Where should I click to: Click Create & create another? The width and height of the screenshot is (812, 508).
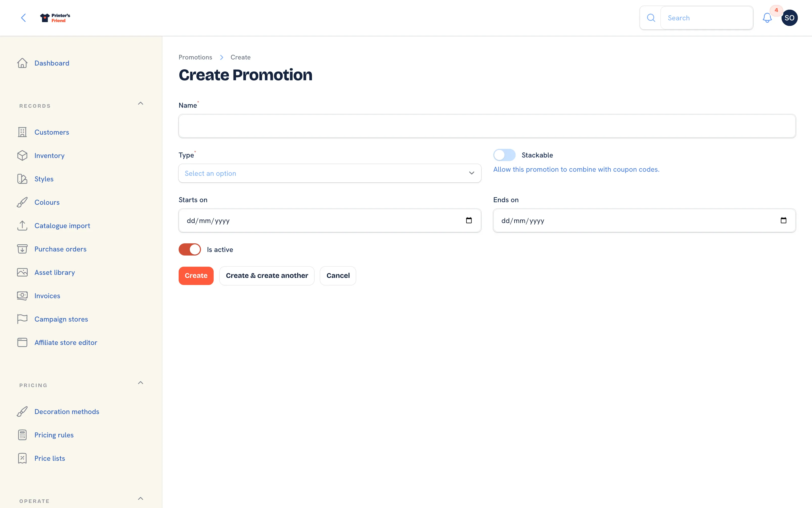coord(267,276)
